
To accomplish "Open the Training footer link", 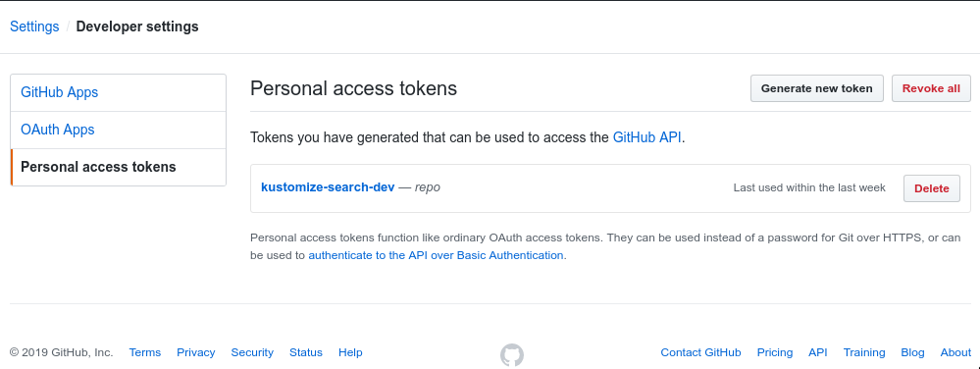I will click(863, 352).
